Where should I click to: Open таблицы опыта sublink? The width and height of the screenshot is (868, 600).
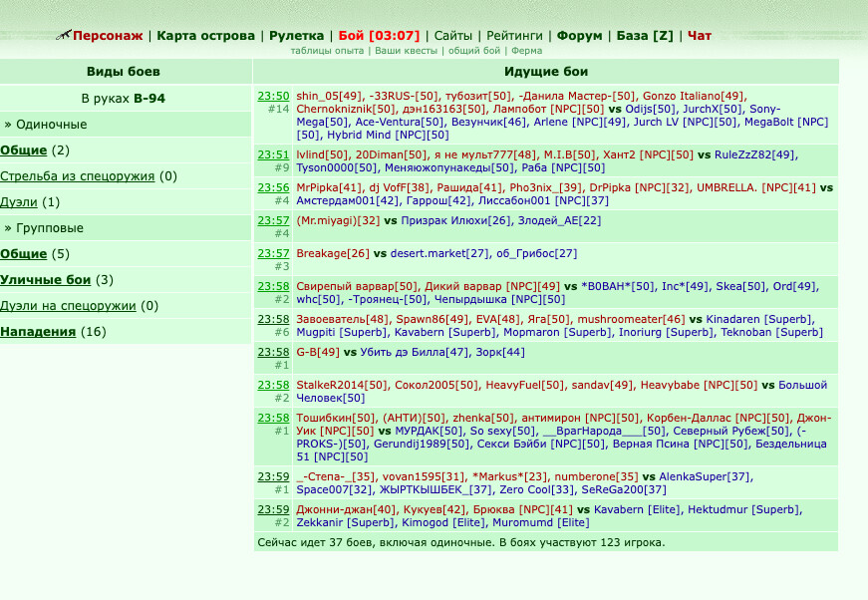click(327, 51)
